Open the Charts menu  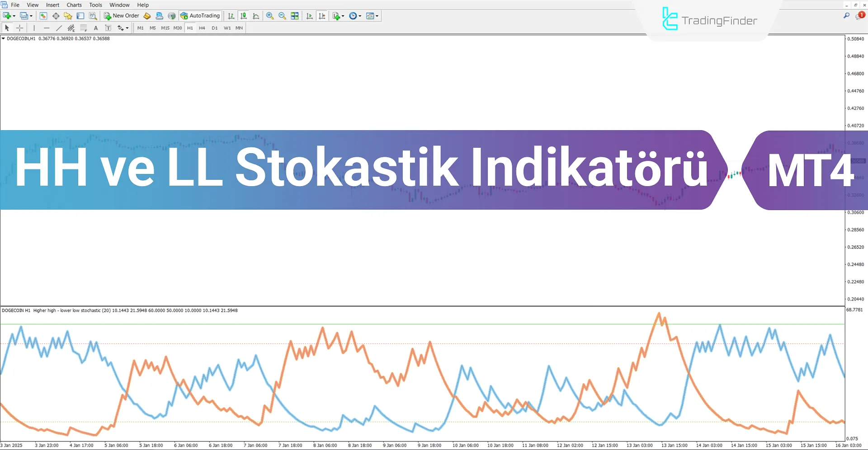74,5
